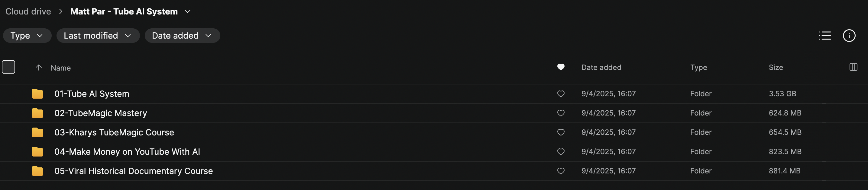Favorite the 01-Tube AI System folder
Image resolution: width=868 pixels, height=190 pixels.
click(561, 94)
